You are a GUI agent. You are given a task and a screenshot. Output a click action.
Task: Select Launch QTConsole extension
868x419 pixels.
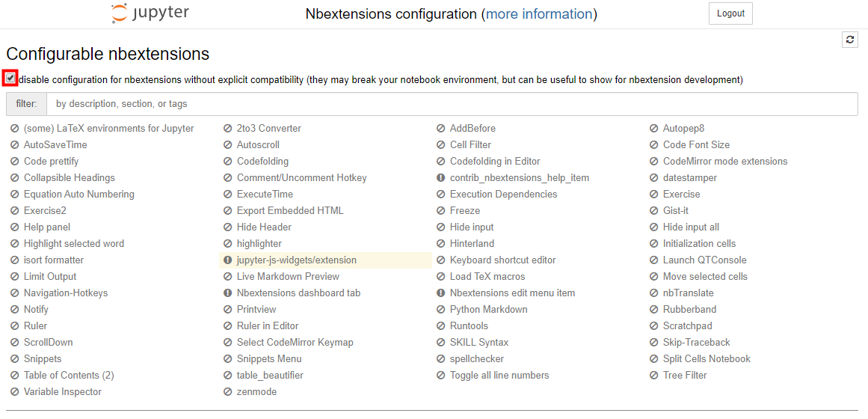[705, 260]
